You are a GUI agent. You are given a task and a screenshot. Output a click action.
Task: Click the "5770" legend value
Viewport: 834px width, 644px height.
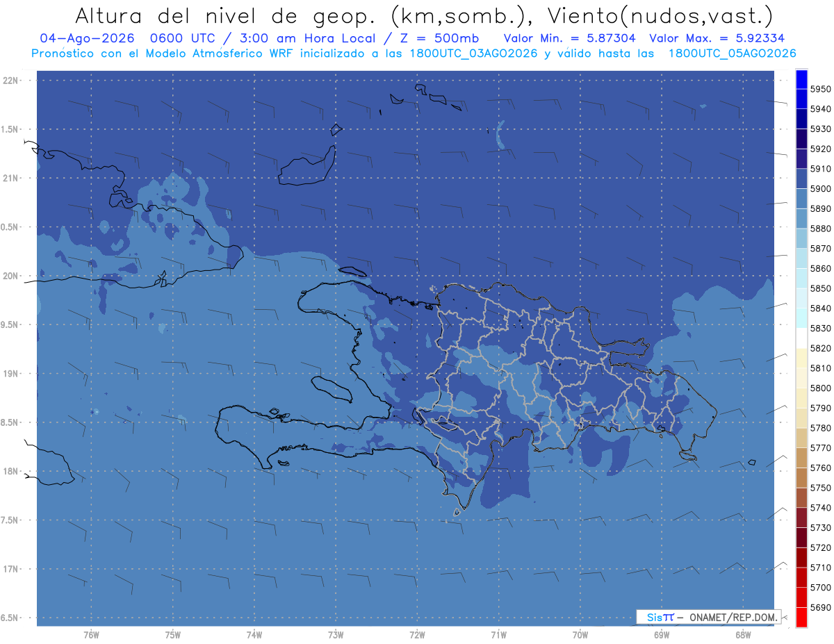click(x=820, y=448)
